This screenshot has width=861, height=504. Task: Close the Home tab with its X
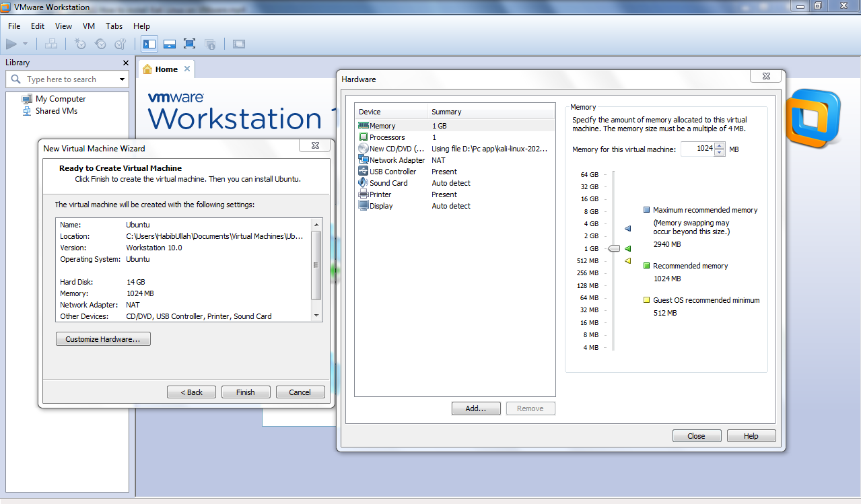tap(187, 69)
